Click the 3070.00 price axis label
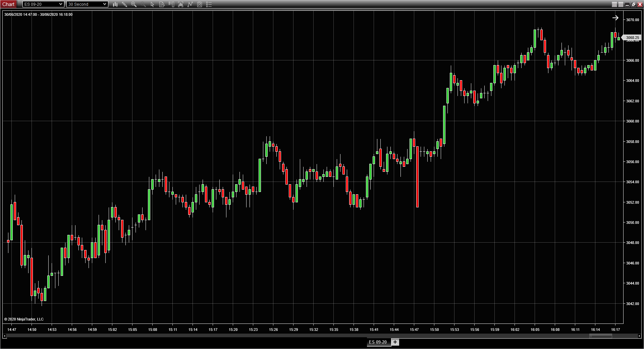Viewport: 644px width, 349px height. coord(633,20)
